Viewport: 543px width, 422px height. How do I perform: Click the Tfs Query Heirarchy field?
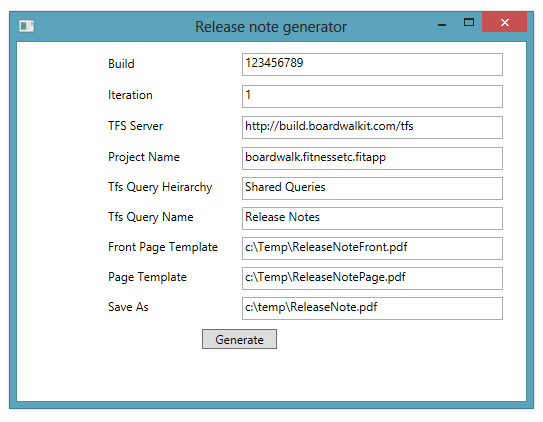(x=372, y=189)
